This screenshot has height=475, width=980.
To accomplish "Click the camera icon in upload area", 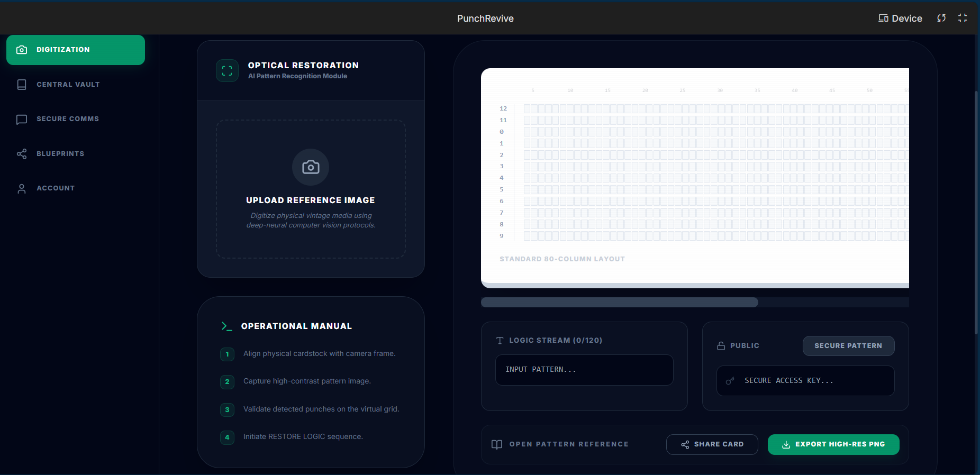I will pyautogui.click(x=311, y=167).
